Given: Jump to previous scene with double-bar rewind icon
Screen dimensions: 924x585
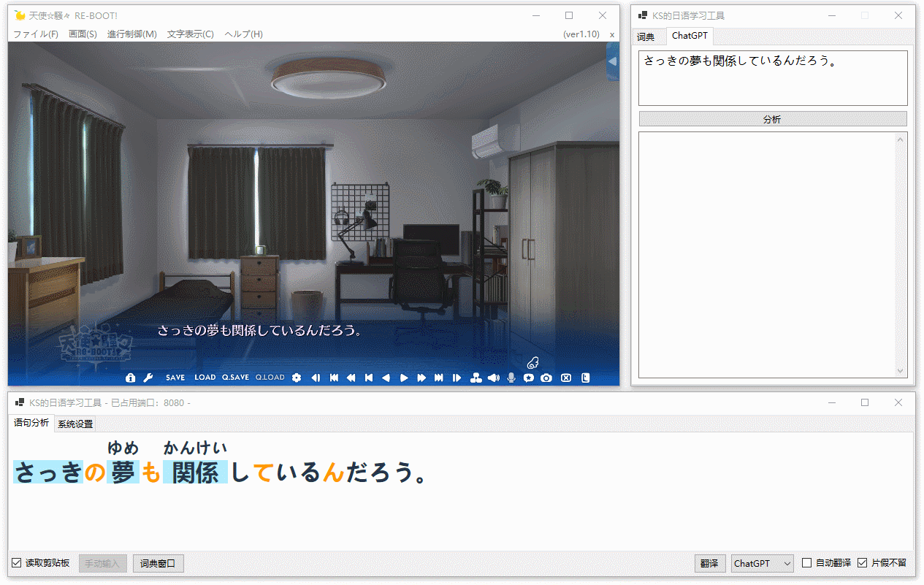Looking at the screenshot, I should (x=334, y=378).
